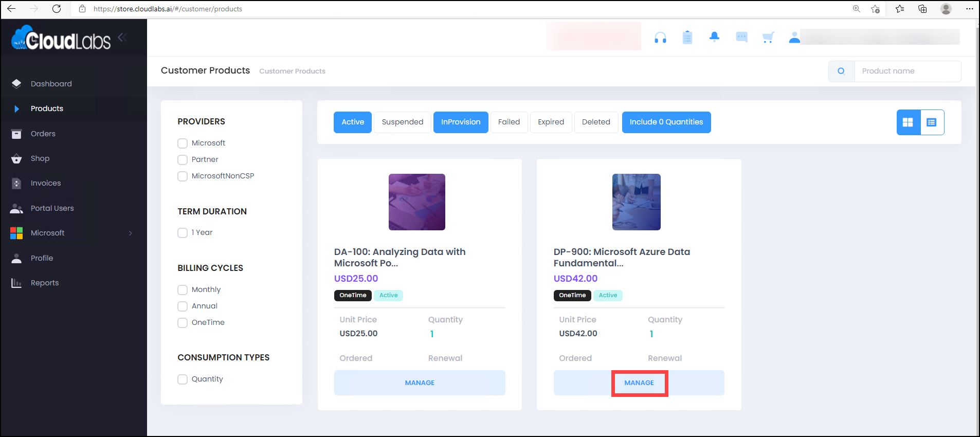The width and height of the screenshot is (980, 437).
Task: Click the CloudLabs logo
Action: [61, 38]
